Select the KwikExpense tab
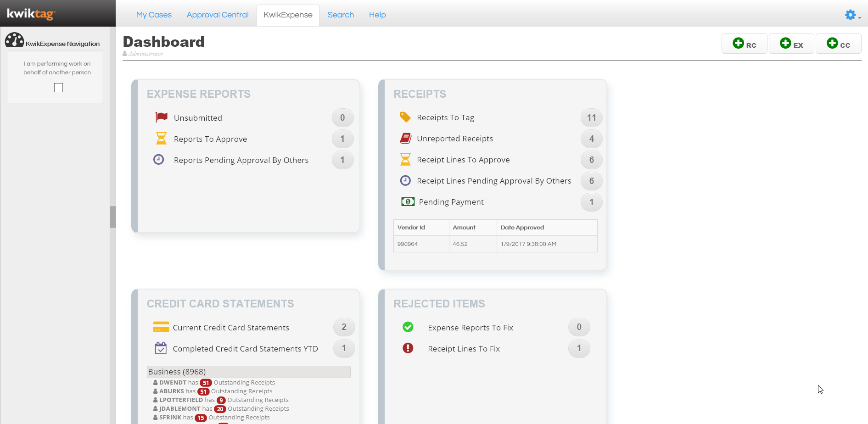 tap(288, 15)
